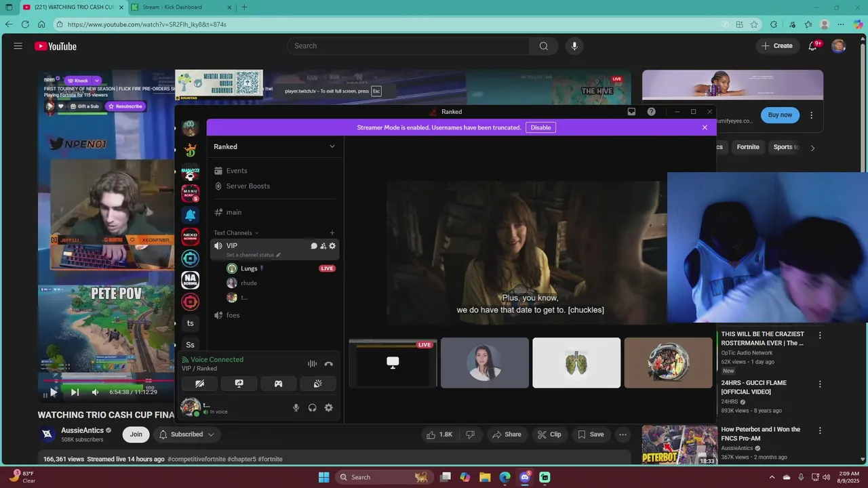Image resolution: width=868 pixels, height=488 pixels.
Task: Open Discord help question mark icon
Action: click(x=651, y=112)
